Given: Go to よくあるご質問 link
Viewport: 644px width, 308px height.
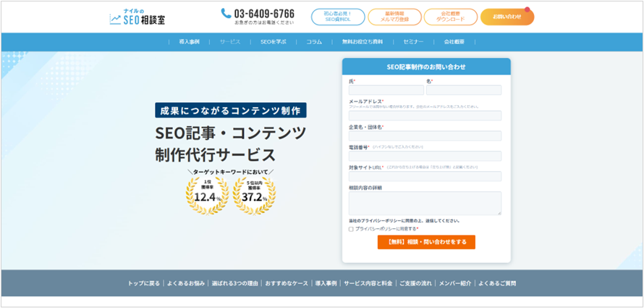Looking at the screenshot, I should click(497, 283).
